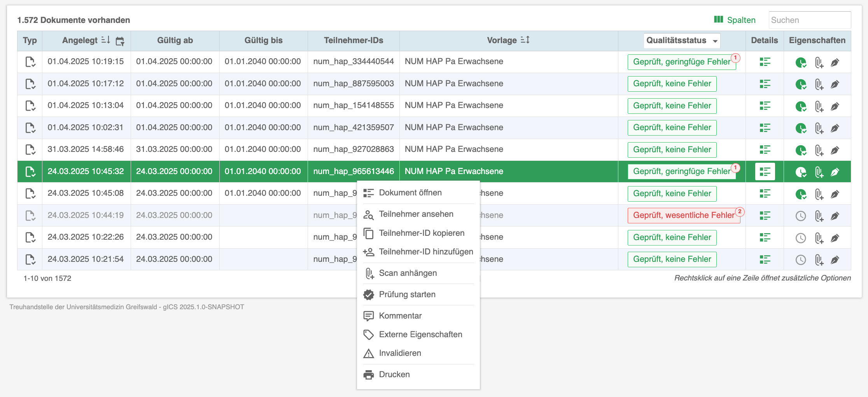Click participant ID num_hap_927028863
Screen dimensions: 868x397
pyautogui.click(x=353, y=149)
